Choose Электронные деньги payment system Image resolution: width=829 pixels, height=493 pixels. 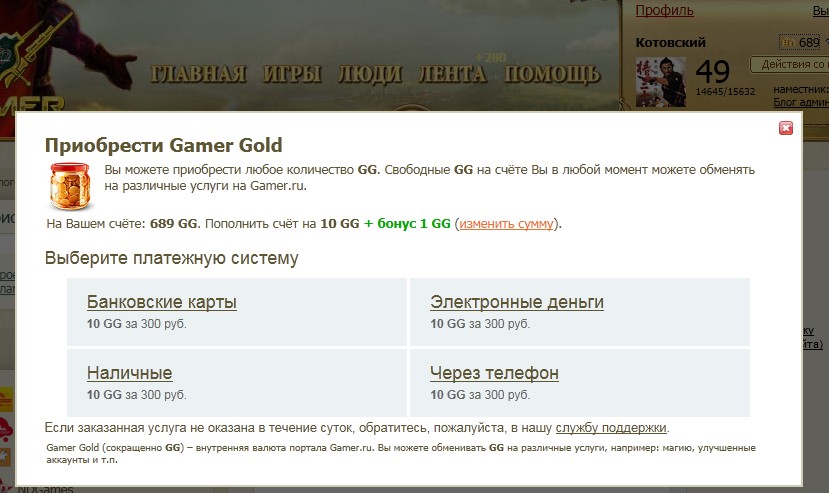pos(517,302)
